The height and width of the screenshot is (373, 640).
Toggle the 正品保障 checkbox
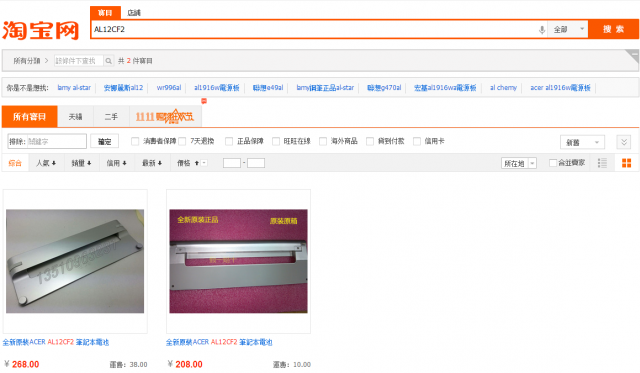pos(229,141)
